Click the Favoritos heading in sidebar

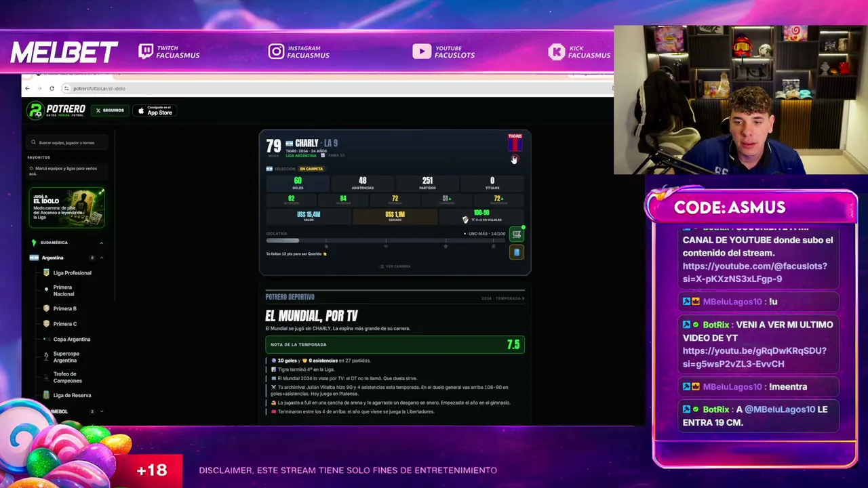[39, 157]
